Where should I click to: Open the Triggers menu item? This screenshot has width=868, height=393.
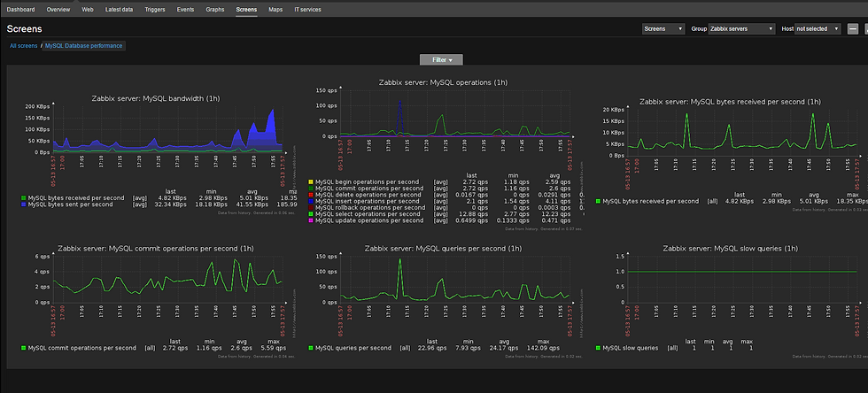[x=155, y=10]
